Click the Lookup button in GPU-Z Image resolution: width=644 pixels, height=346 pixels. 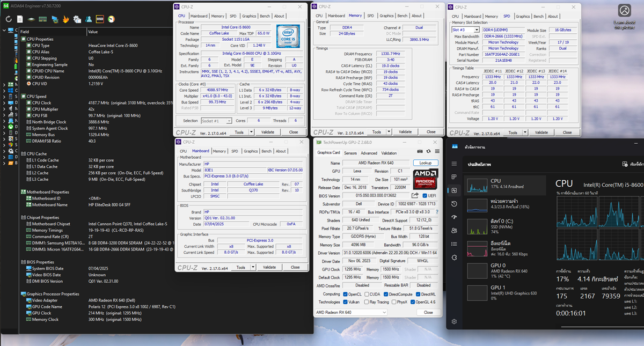(426, 163)
